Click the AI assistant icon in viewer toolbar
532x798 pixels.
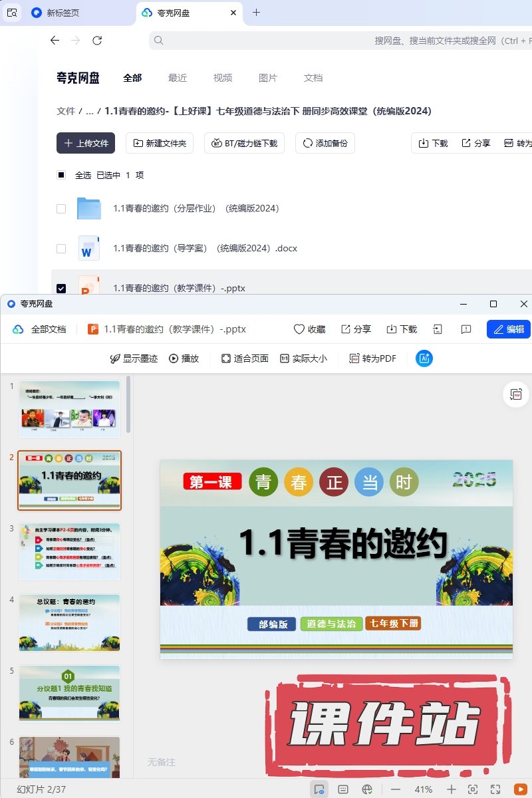[x=424, y=358]
